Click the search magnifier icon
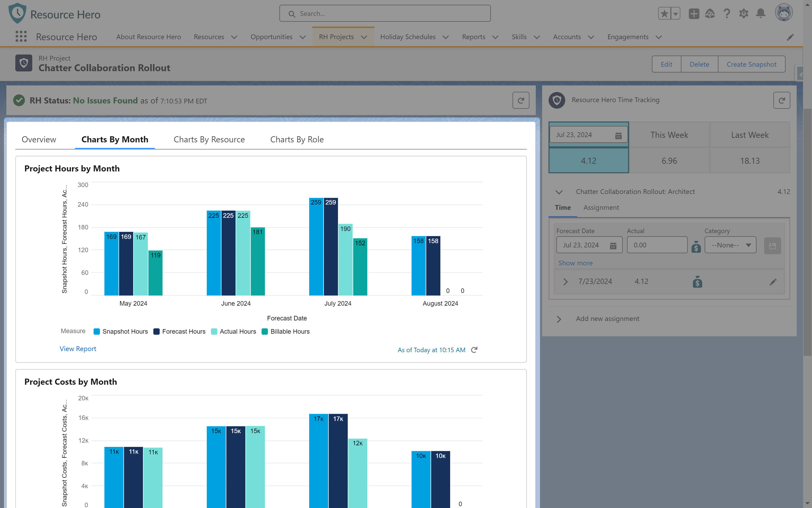Image resolution: width=812 pixels, height=508 pixels. [292, 14]
